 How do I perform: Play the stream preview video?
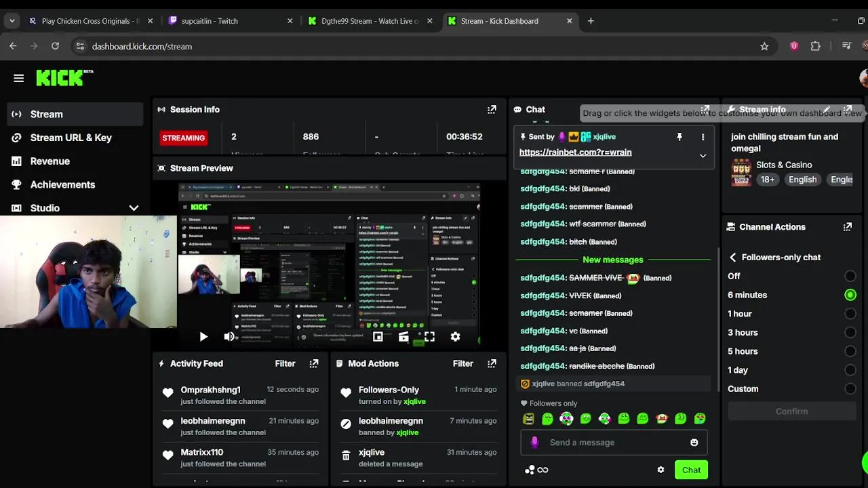203,336
